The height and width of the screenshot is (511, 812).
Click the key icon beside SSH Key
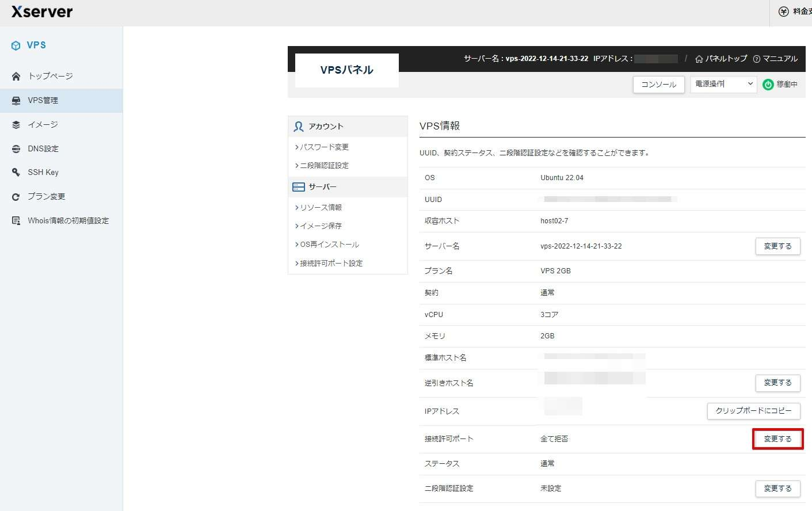coord(16,172)
